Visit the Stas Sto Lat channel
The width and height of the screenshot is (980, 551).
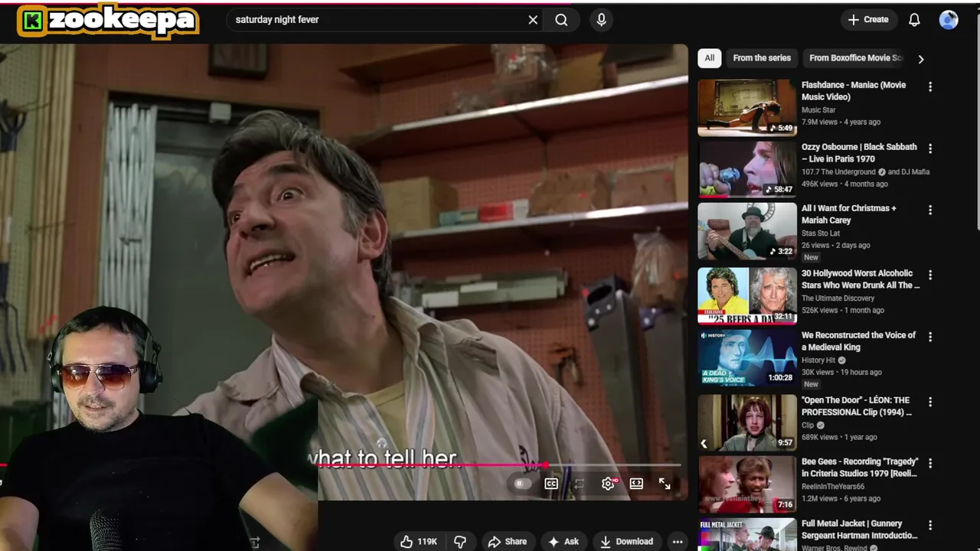pyautogui.click(x=821, y=233)
